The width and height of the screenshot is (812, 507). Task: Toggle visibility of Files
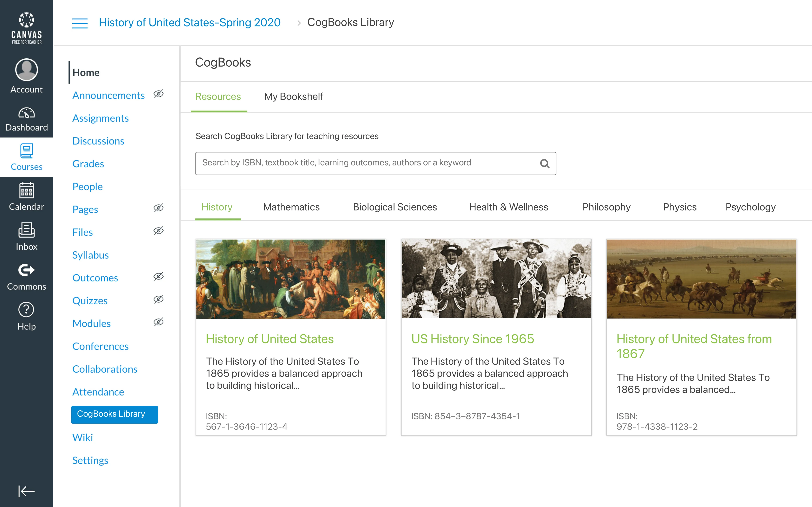pyautogui.click(x=158, y=231)
